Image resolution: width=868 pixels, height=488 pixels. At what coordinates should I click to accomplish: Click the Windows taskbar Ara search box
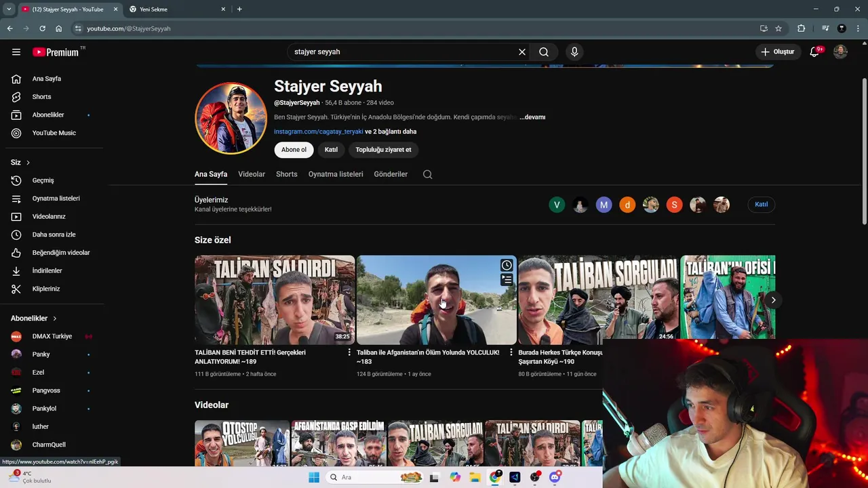(x=374, y=477)
